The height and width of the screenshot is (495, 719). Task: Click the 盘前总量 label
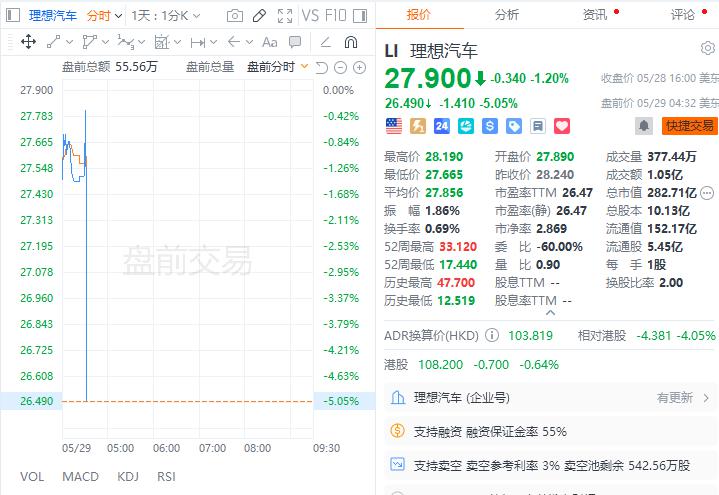(210, 67)
